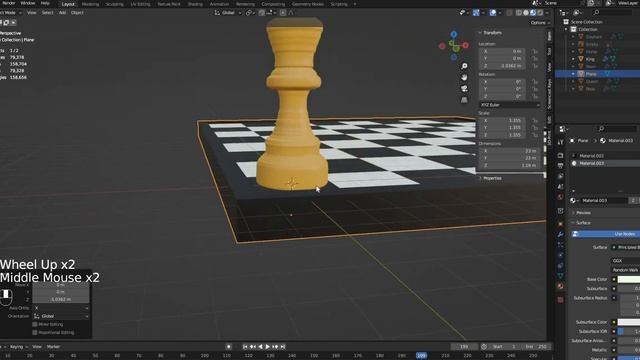Open the Texture properties tab icon
The image size is (640, 360).
pos(560,300)
